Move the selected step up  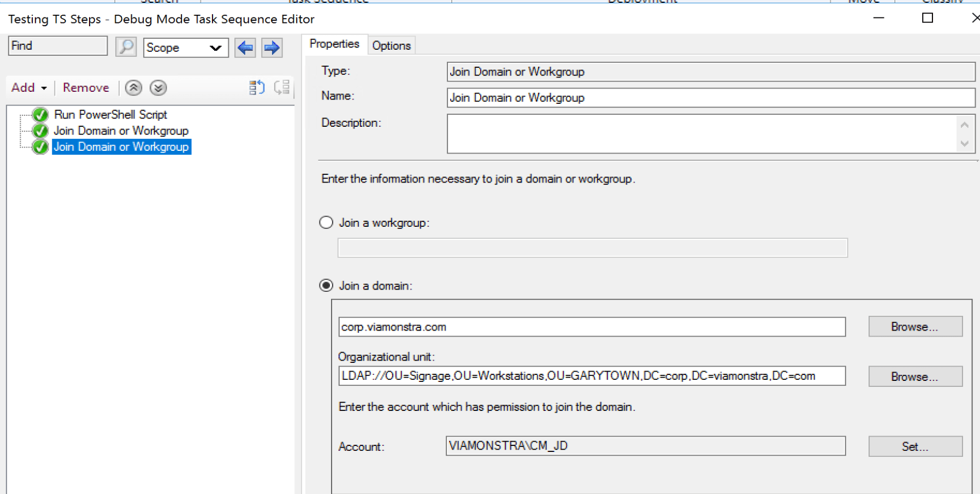click(133, 87)
